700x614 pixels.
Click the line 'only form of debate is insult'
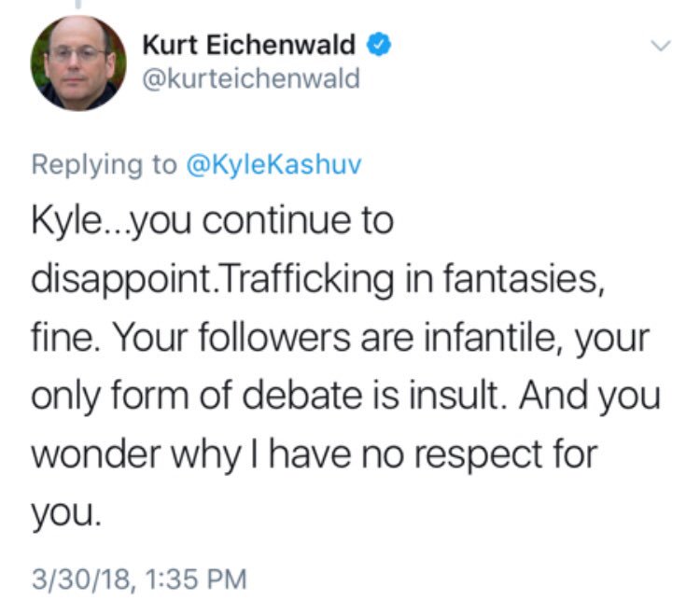[345, 397]
